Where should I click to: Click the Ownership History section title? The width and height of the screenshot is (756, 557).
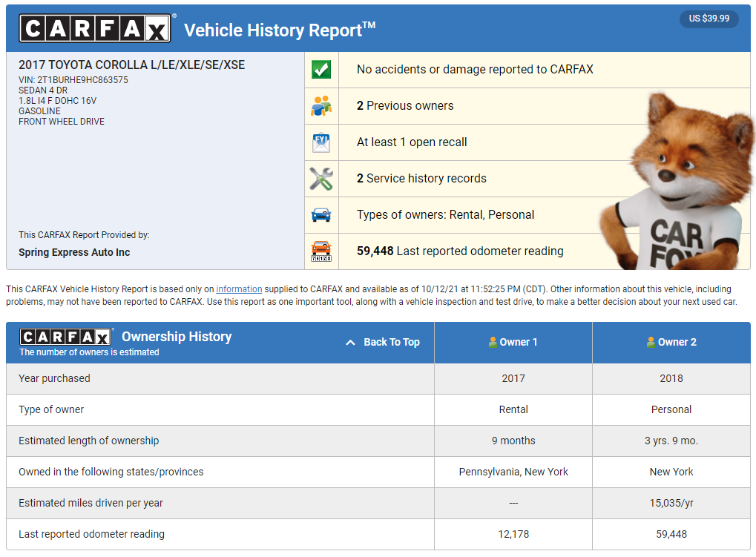(177, 336)
